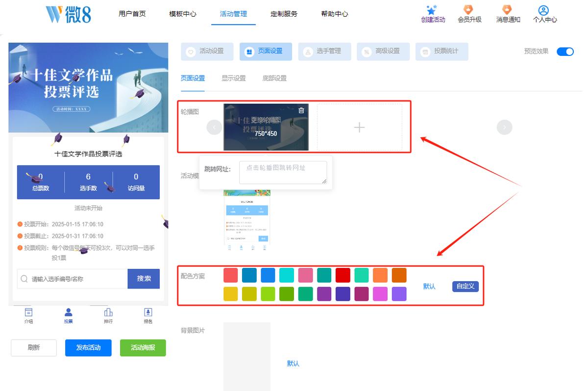Screen dimensions: 588x391
Task: Click the background image placeholder
Action: (x=247, y=357)
